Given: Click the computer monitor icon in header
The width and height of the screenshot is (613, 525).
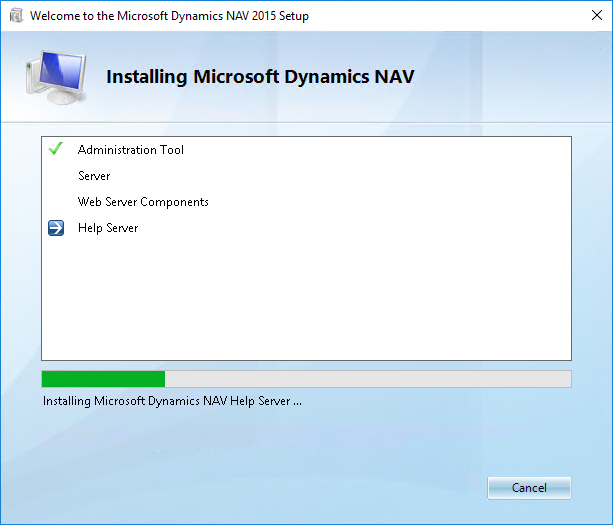Looking at the screenshot, I should click(56, 77).
